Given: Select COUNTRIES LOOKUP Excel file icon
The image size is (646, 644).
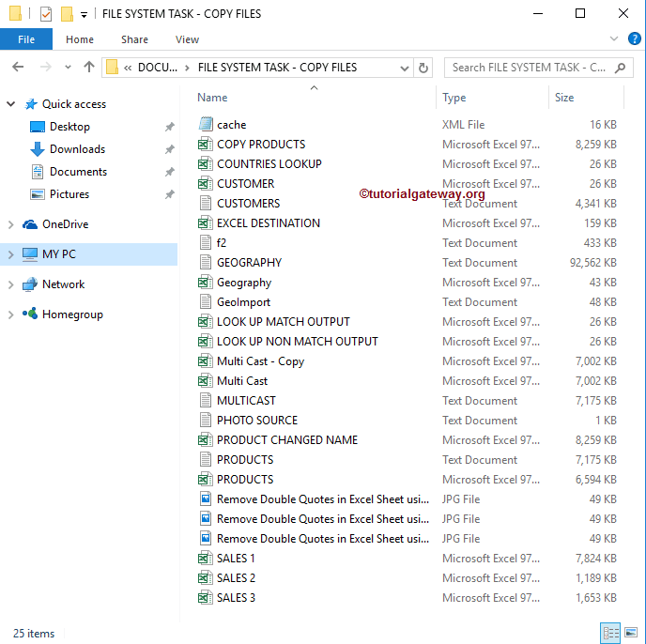Looking at the screenshot, I should (x=206, y=164).
